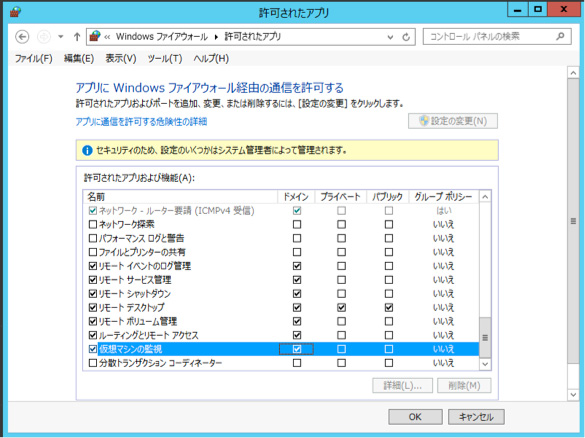Screen dimensions: 585x438
Task: Toggle ネットワーク探索 name checkbox
Action: click(x=93, y=225)
